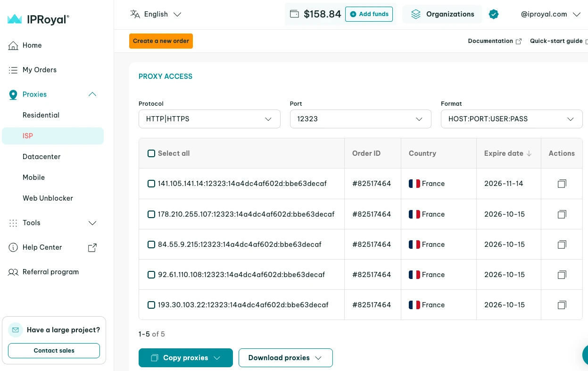Click the Contact sales button

54,351
